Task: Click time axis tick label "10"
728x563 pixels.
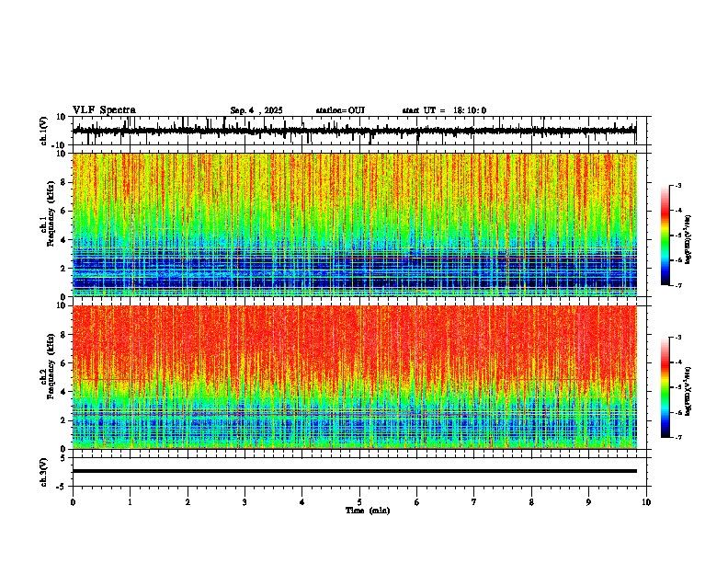Action: pyautogui.click(x=646, y=502)
